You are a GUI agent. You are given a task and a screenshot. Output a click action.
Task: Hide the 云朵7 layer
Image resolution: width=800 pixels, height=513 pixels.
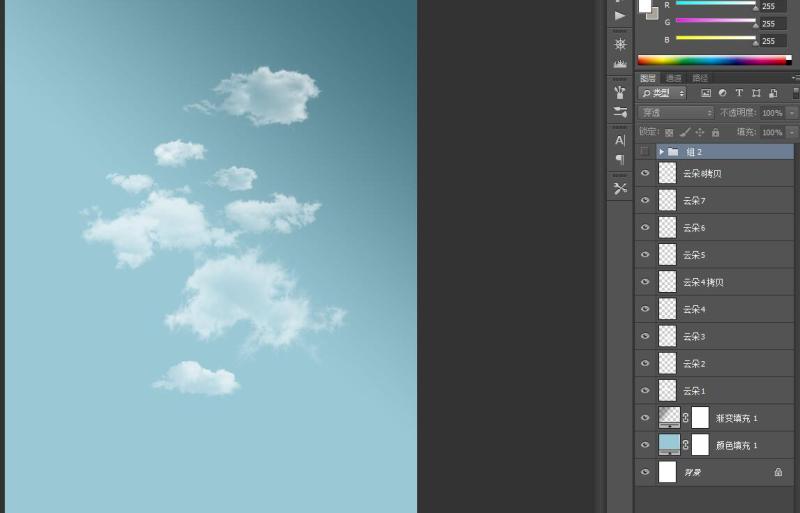(x=645, y=200)
